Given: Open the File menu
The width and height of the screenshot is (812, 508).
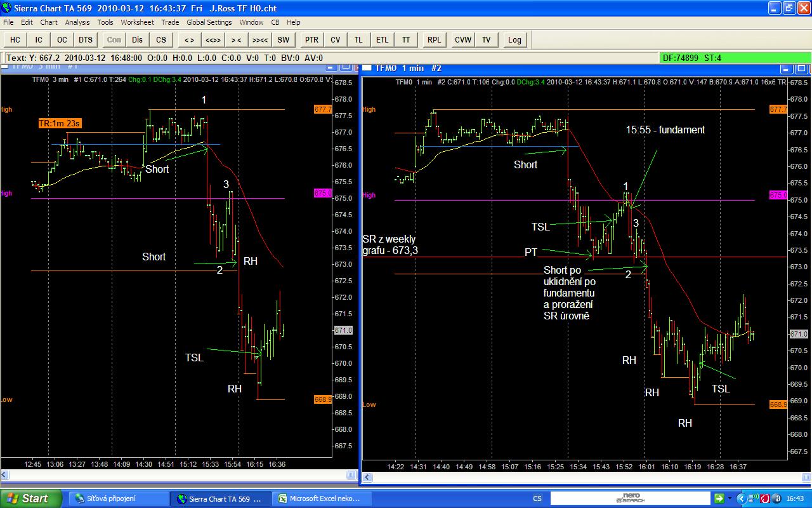Looking at the screenshot, I should click(8, 22).
